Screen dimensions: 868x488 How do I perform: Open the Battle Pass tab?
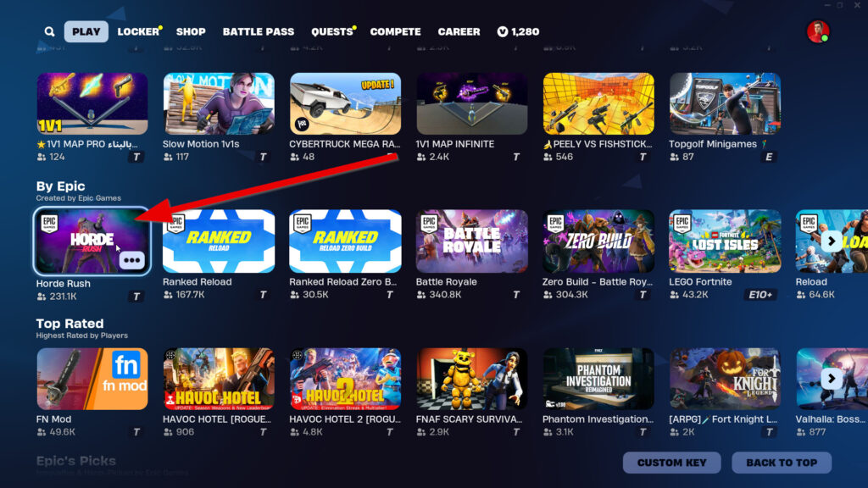coord(259,31)
